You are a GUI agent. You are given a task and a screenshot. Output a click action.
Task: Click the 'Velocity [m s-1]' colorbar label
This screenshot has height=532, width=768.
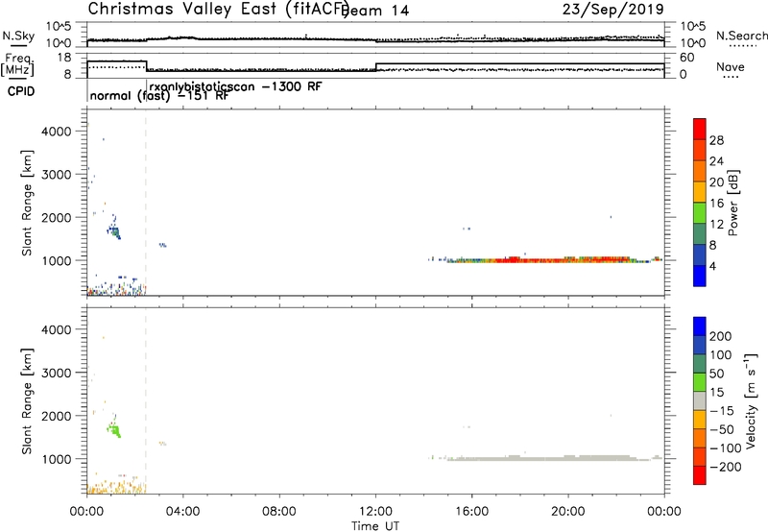pyautogui.click(x=751, y=400)
